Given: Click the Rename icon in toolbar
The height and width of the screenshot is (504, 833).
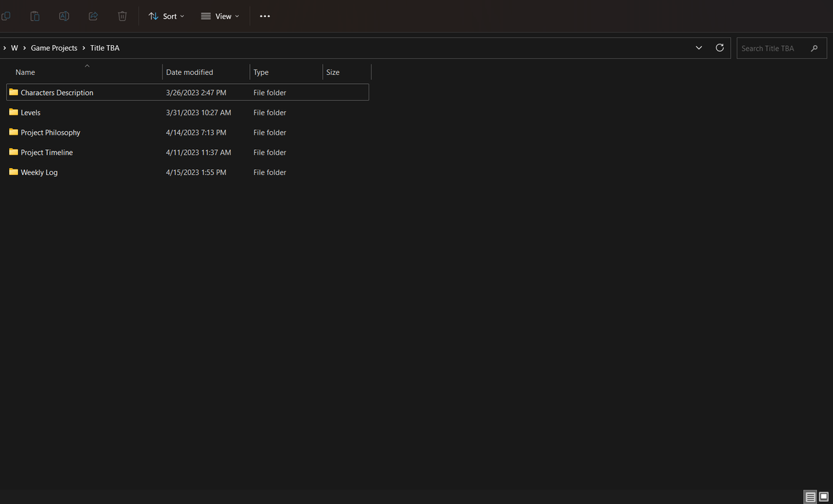Looking at the screenshot, I should [64, 16].
